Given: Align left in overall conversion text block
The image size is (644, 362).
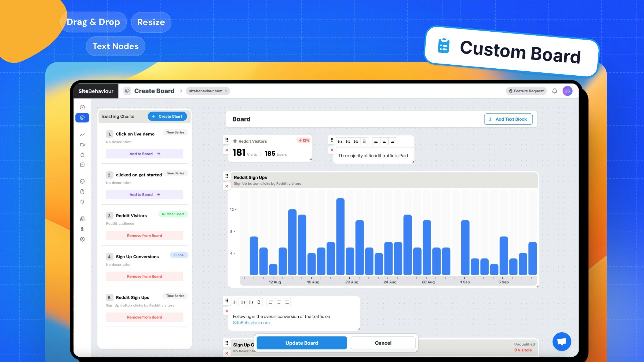Looking at the screenshot, I should click(x=271, y=302).
